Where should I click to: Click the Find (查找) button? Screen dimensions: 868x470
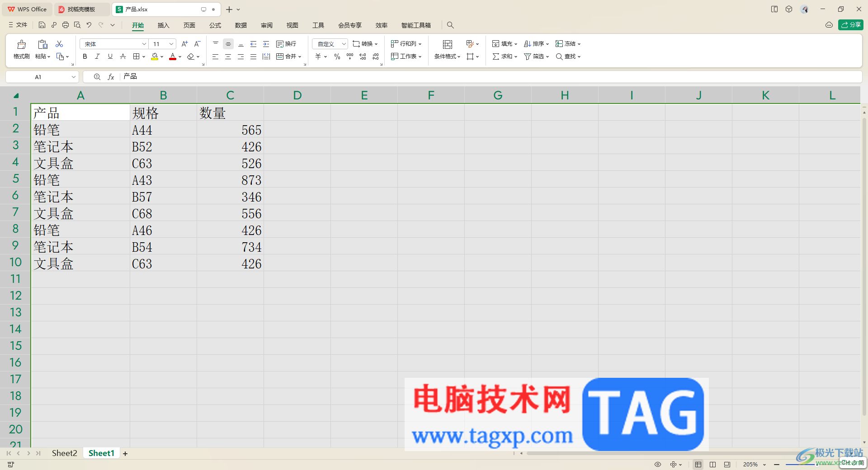568,56
